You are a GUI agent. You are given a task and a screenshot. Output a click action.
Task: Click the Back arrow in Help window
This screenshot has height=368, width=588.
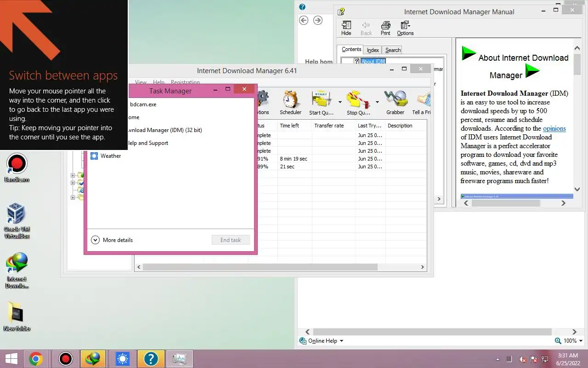pyautogui.click(x=303, y=20)
